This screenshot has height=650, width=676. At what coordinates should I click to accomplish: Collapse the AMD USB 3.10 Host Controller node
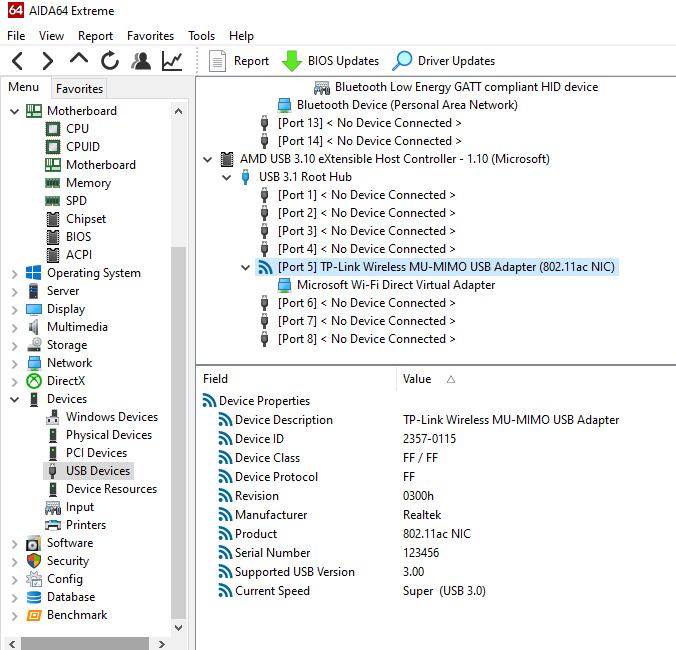pos(207,159)
